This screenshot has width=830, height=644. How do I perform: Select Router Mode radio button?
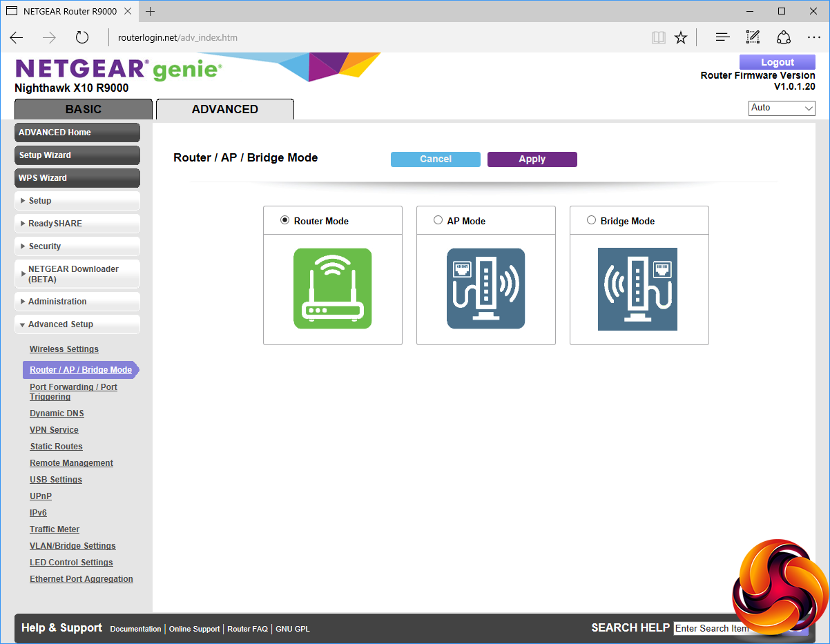click(284, 220)
